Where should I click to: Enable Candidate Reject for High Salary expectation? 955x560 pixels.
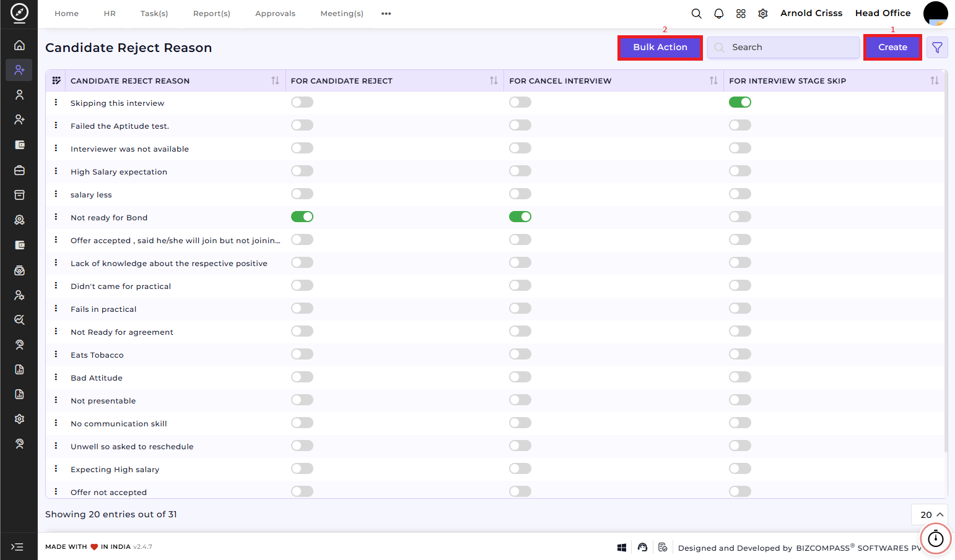pos(302,171)
